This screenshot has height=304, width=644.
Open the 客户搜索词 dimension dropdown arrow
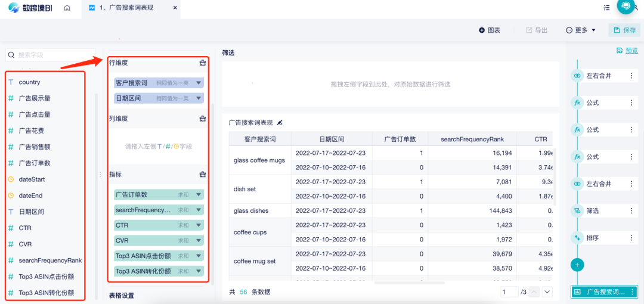(199, 83)
